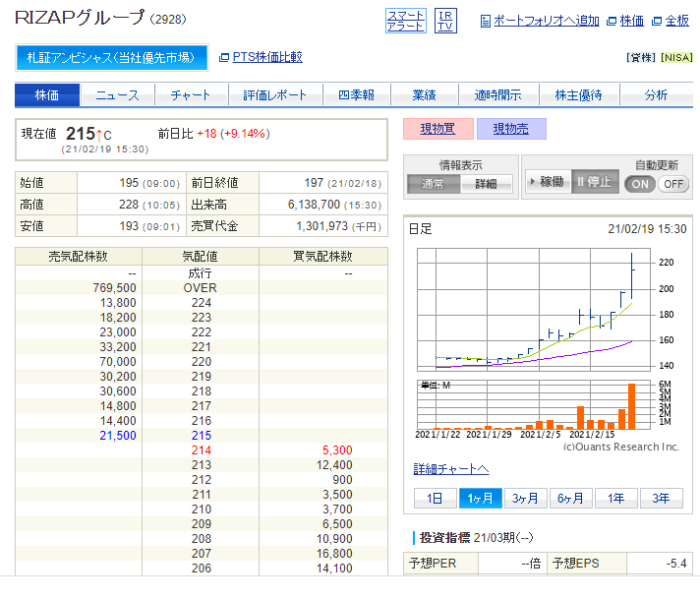Open the スマートアラート icon
This screenshot has height=599, width=700.
pyautogui.click(x=405, y=21)
